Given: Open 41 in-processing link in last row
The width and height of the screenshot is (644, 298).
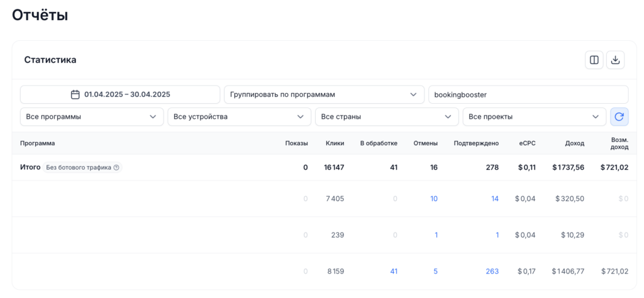Looking at the screenshot, I should click(394, 272).
